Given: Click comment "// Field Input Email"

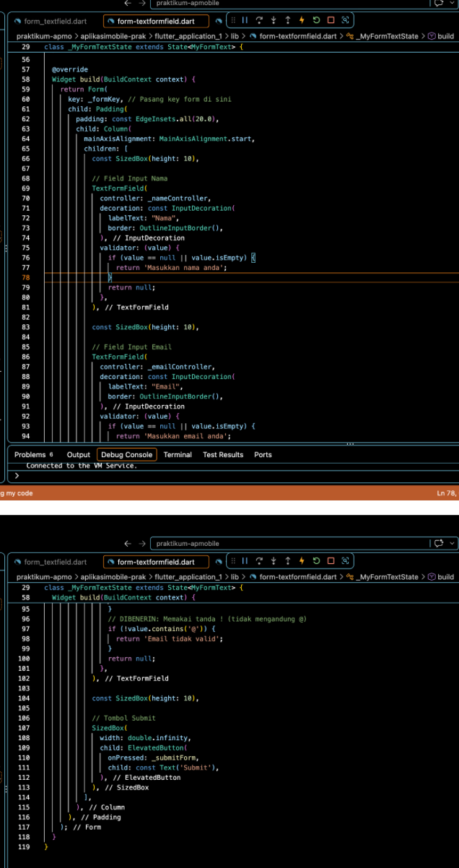Looking at the screenshot, I should coord(132,347).
